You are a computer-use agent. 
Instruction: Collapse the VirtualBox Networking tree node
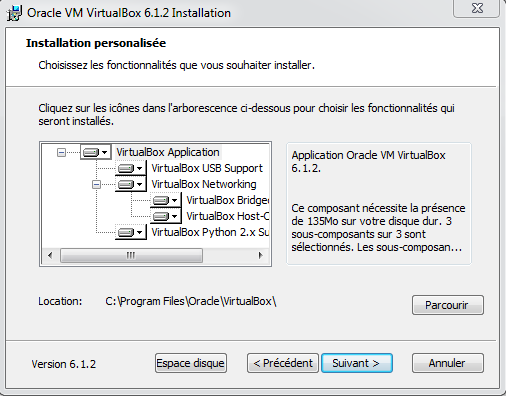(x=96, y=184)
